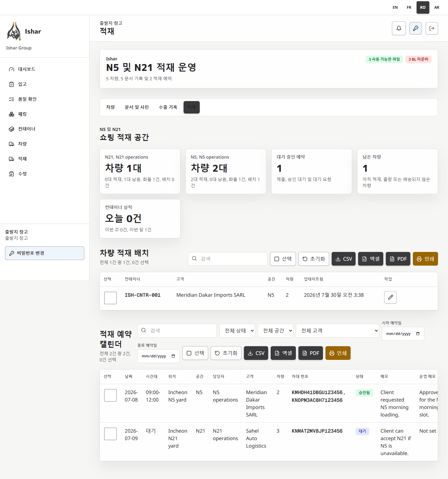Click container ID ISH-CNTR-001

coord(142,295)
